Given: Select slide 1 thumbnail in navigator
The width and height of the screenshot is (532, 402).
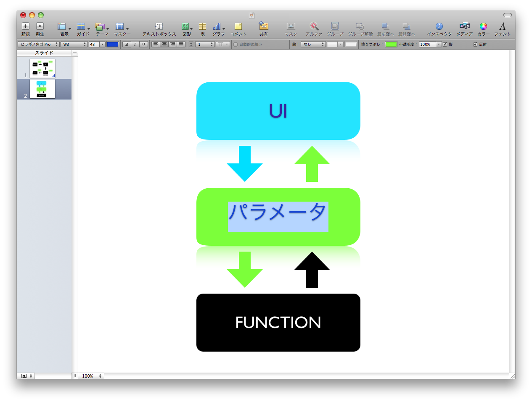Looking at the screenshot, I should 42,68.
